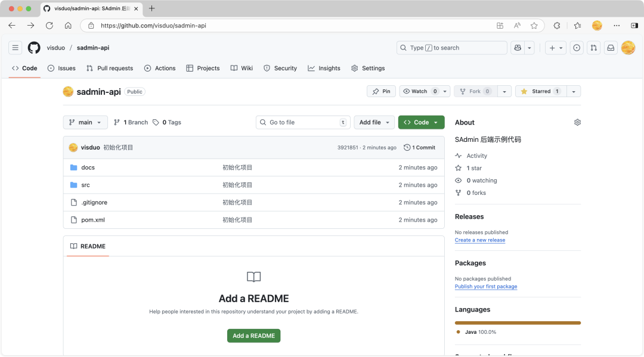Open docs row commit message 初始化项目
Viewport: 644px width, 357px height.
pyautogui.click(x=237, y=167)
